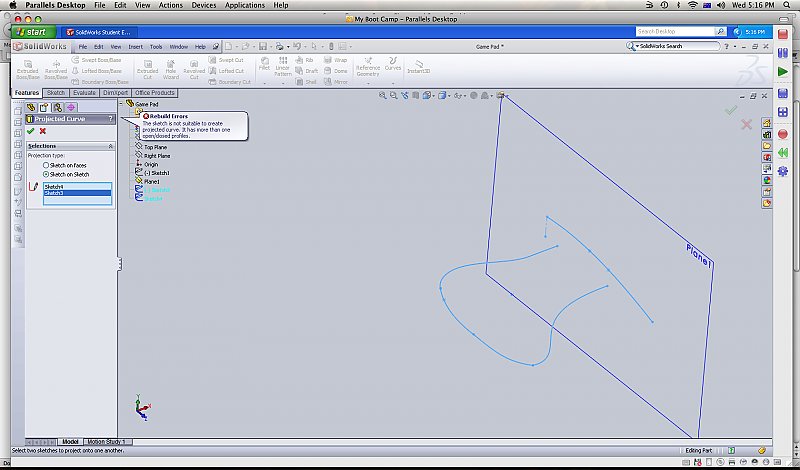
Task: Open Reference Geometry tool
Action: coord(367,66)
